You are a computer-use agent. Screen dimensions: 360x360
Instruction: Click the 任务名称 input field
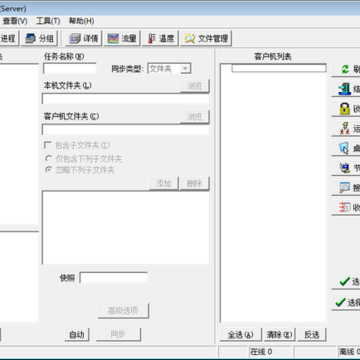[x=70, y=68]
